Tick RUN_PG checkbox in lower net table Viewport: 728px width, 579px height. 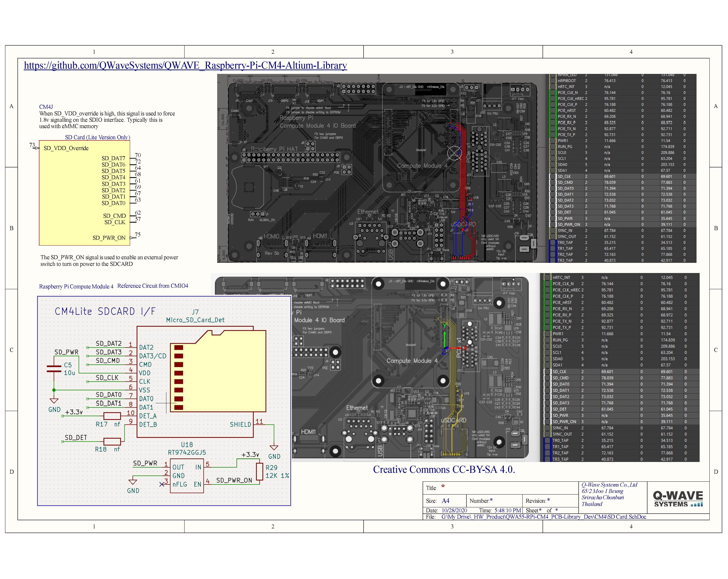pos(547,340)
